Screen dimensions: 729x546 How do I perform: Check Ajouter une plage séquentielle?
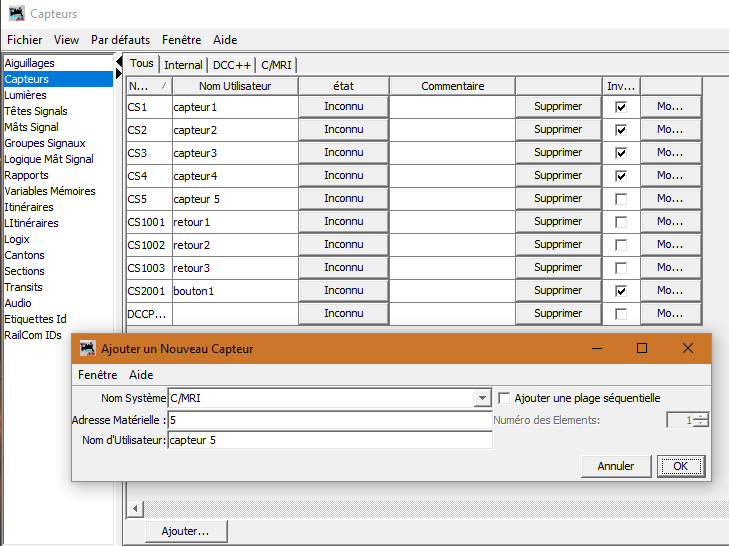tap(505, 398)
